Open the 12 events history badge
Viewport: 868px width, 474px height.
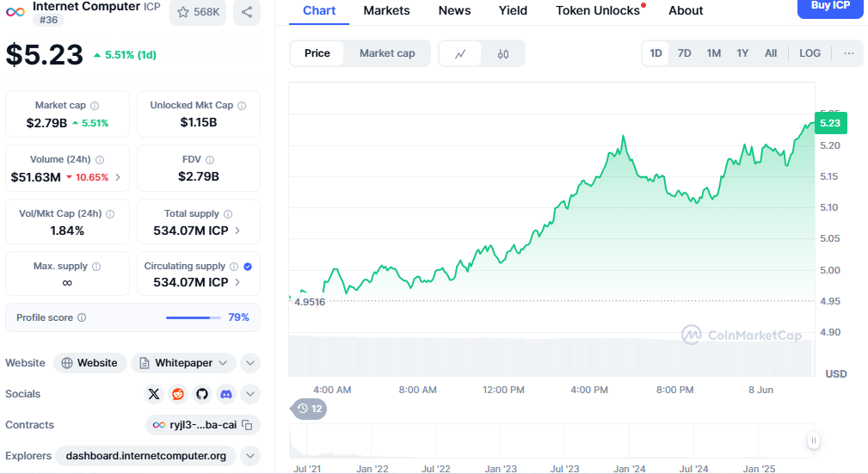pyautogui.click(x=310, y=409)
